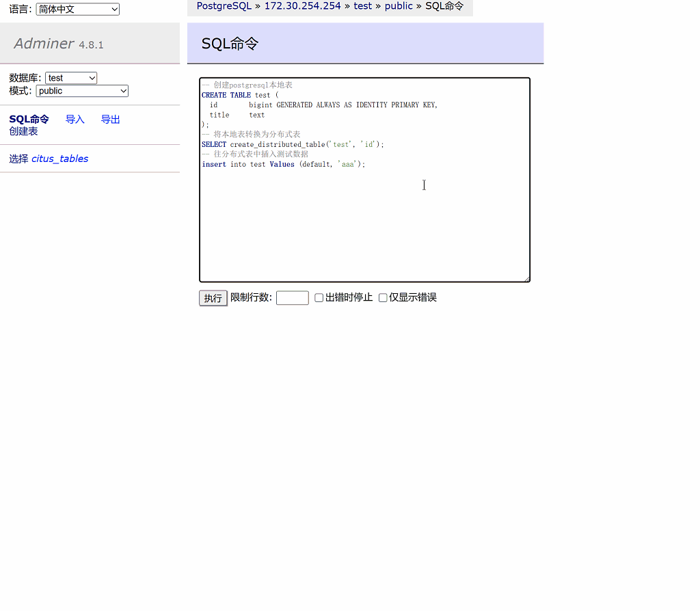Click the 执行 execute button
The image size is (700, 611).
tap(213, 297)
